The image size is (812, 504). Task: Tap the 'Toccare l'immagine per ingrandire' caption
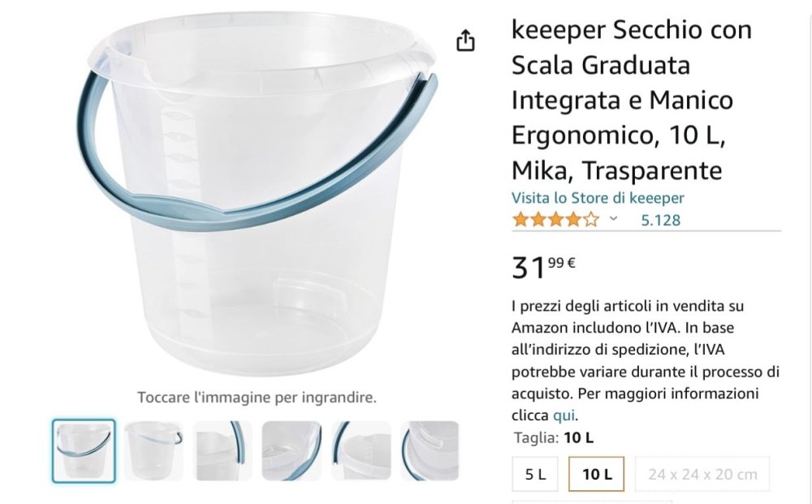click(257, 398)
